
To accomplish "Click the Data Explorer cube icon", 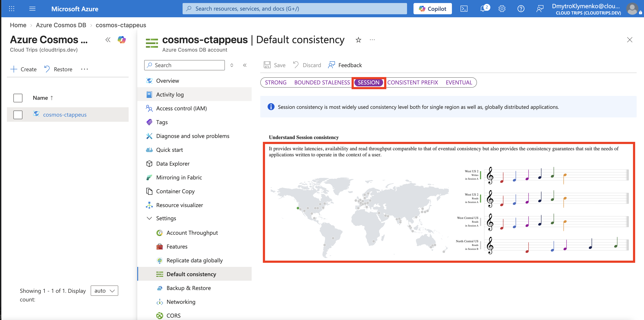I will (x=149, y=163).
